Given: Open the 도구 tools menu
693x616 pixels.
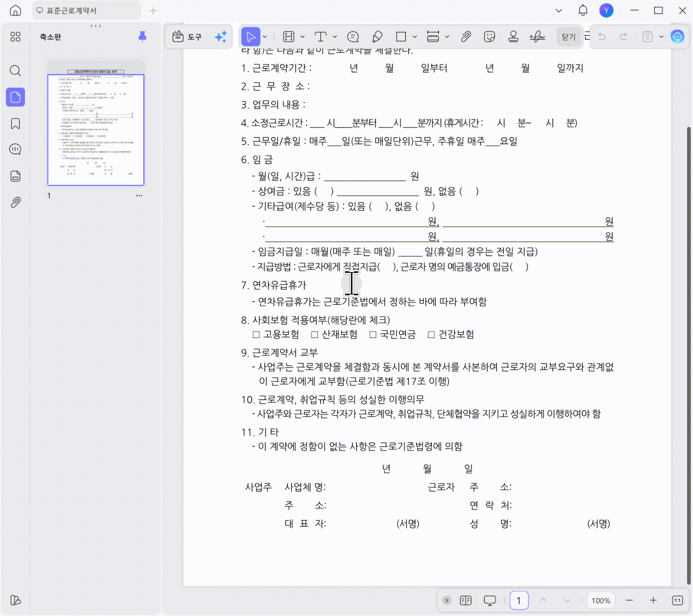Looking at the screenshot, I should (187, 37).
